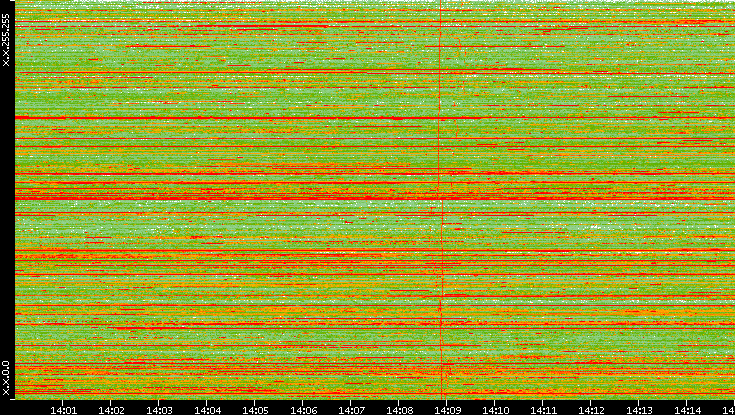Viewport: 735px width, 415px height.
Task: Click the 14:01 time axis label
Action: click(63, 410)
